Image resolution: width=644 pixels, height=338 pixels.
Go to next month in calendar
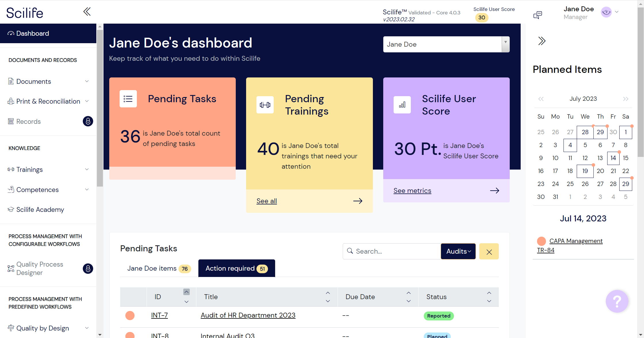click(x=626, y=99)
